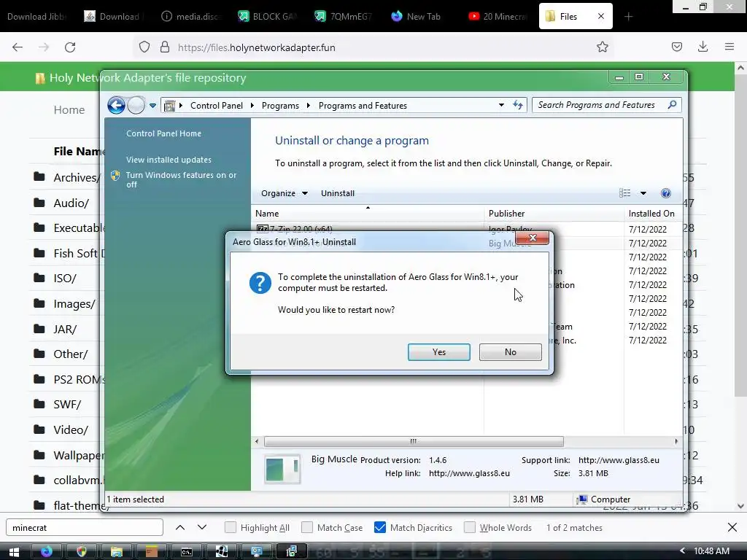Sort by Installed On column header

(x=653, y=214)
